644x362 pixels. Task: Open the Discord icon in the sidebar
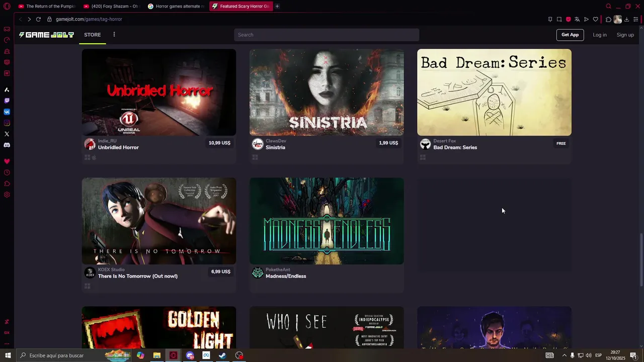[7, 145]
